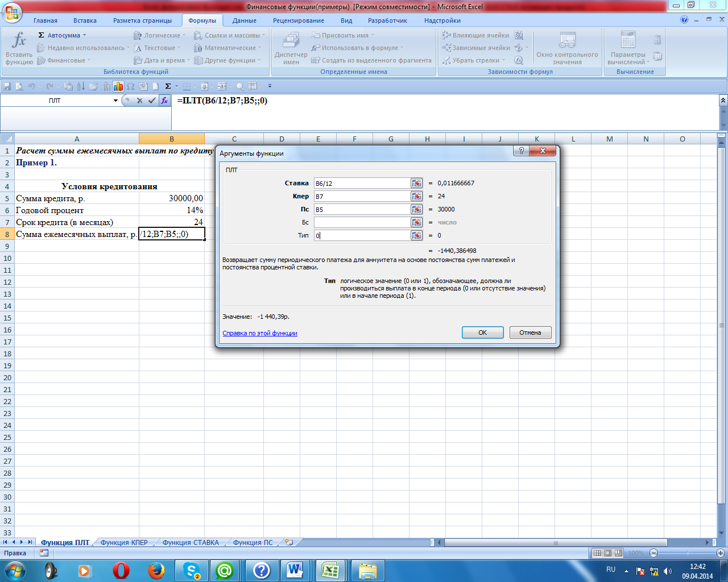Collapse dialog via Ставка range selector

click(x=417, y=183)
